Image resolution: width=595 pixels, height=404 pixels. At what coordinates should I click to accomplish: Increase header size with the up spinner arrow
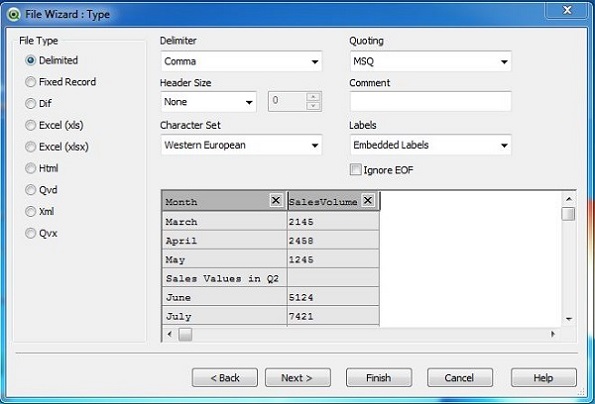(313, 97)
